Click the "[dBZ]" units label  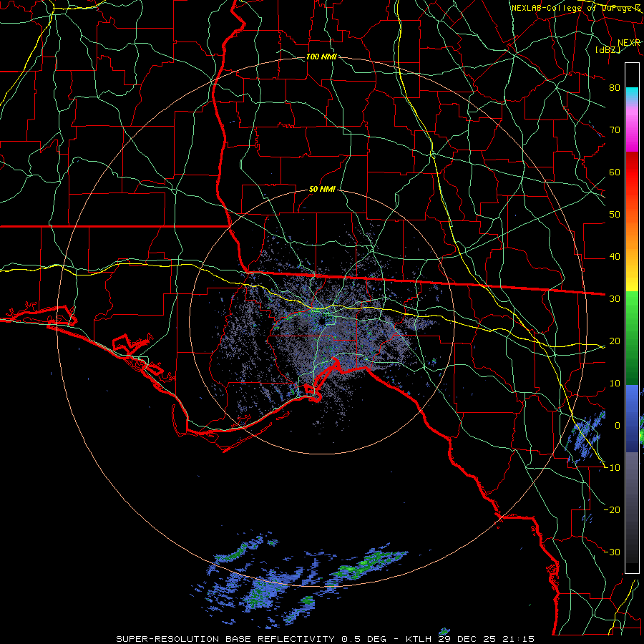[x=608, y=49]
